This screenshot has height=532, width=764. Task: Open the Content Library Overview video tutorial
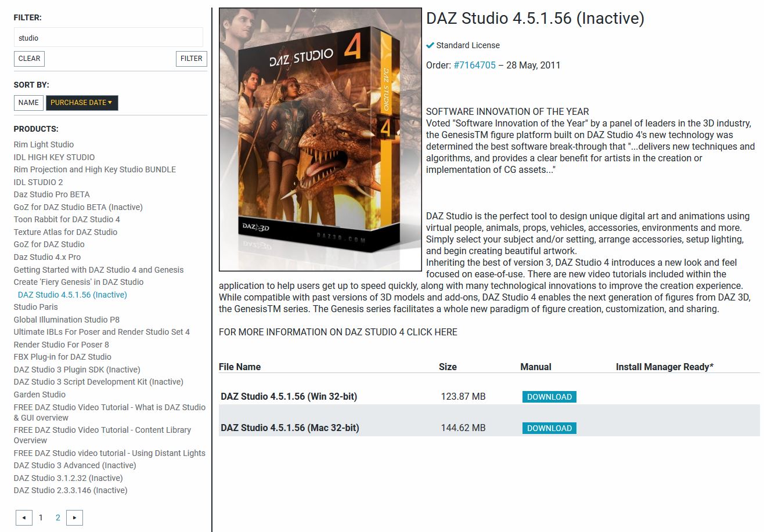click(x=102, y=435)
